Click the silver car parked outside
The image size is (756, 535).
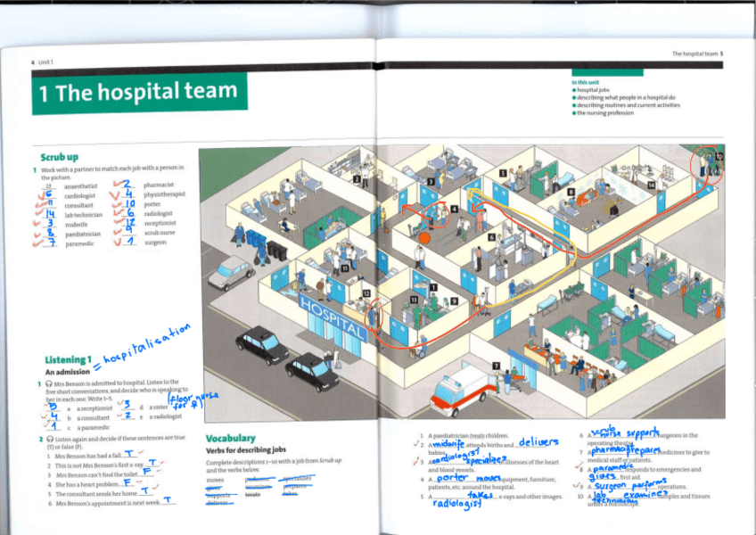(x=231, y=271)
